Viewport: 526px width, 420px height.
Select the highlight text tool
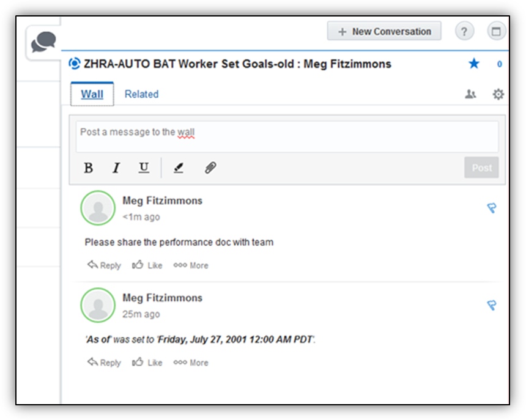pyautogui.click(x=179, y=168)
